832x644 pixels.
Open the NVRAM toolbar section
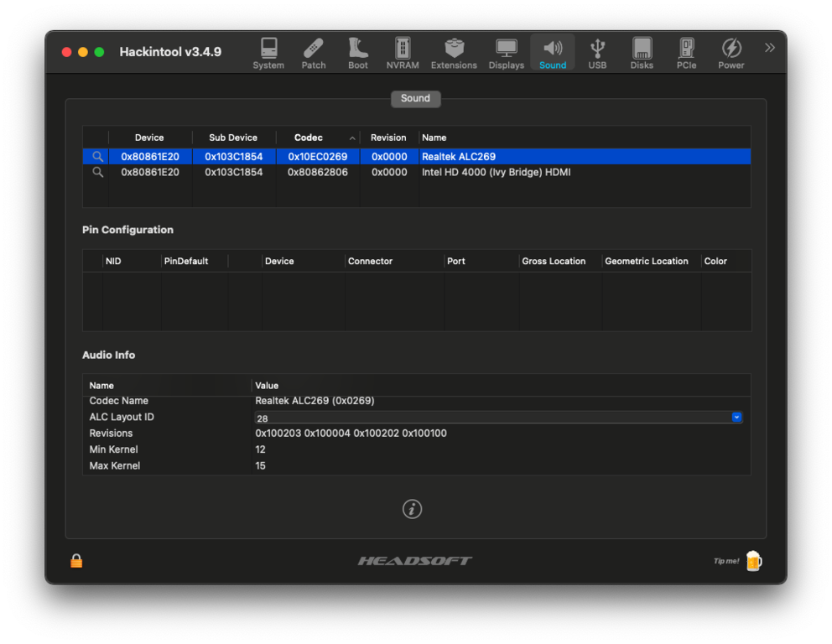(x=403, y=53)
